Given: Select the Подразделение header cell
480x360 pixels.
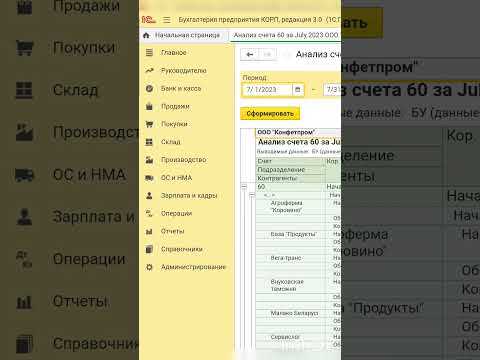Looking at the screenshot, I should pos(290,170).
